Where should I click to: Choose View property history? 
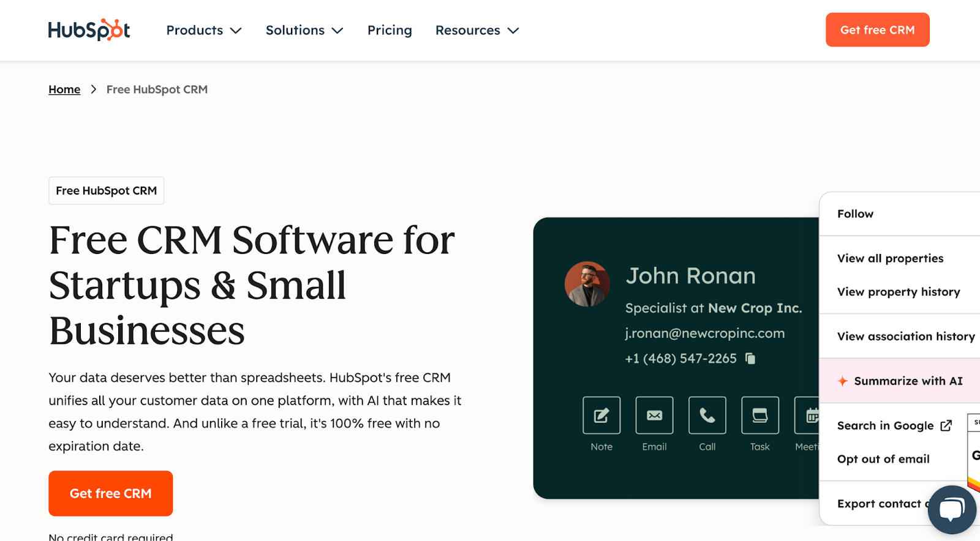(899, 292)
